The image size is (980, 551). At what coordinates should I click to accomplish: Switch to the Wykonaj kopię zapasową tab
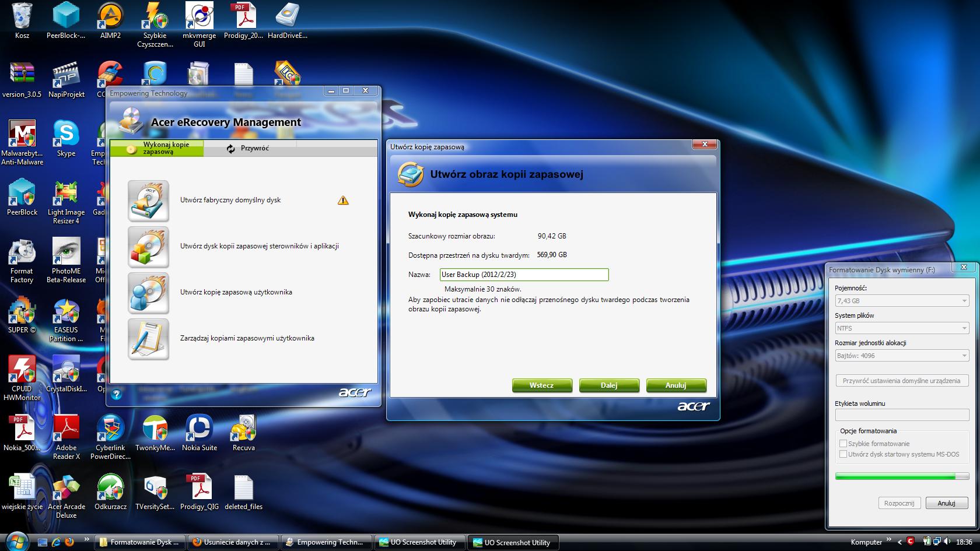tap(157, 148)
